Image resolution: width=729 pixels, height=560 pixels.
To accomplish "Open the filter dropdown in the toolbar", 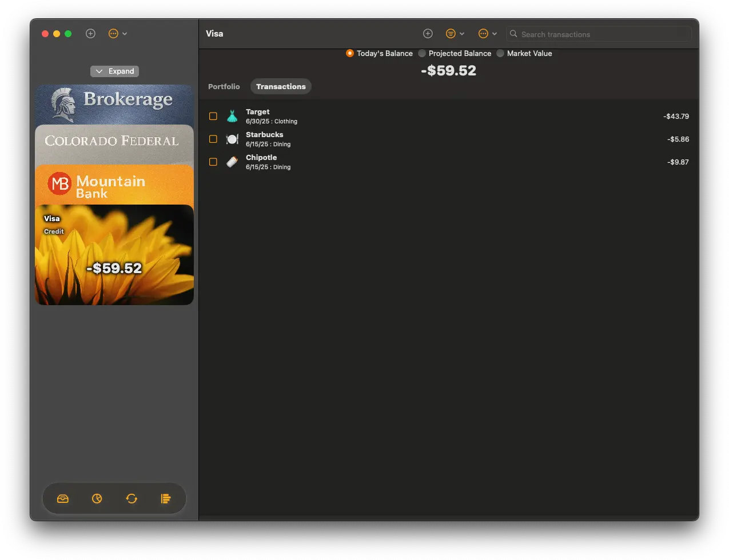I will [455, 34].
